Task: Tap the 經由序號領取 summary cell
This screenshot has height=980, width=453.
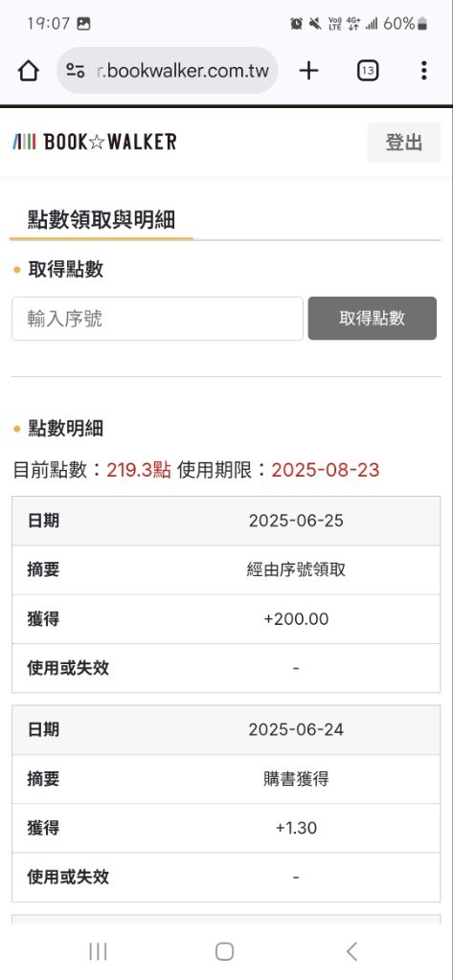Action: tap(296, 570)
